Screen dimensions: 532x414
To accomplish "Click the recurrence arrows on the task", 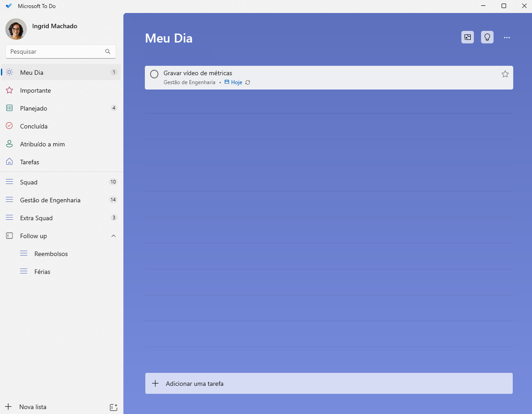I will click(x=248, y=82).
